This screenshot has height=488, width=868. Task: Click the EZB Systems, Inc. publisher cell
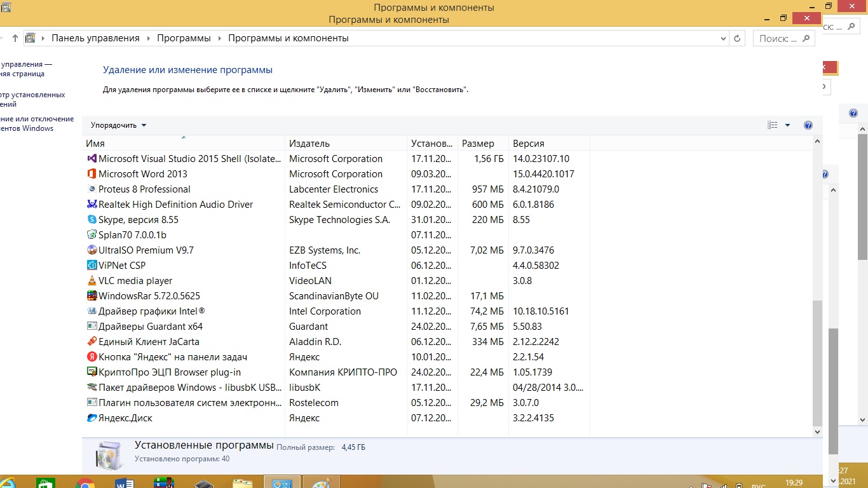coord(325,250)
